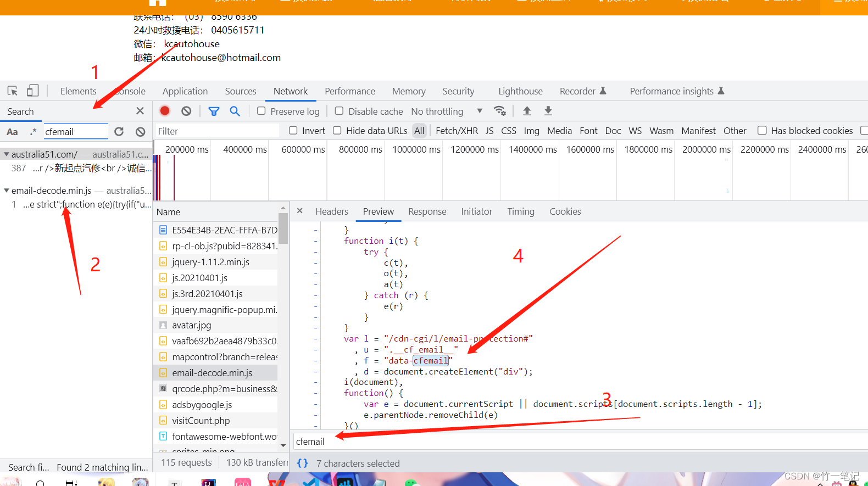Open the Lighthouse tab
The image size is (868, 486).
[520, 91]
